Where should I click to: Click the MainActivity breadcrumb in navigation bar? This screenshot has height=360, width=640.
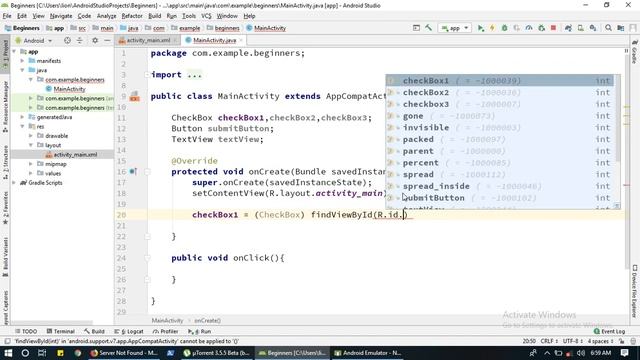266,28
